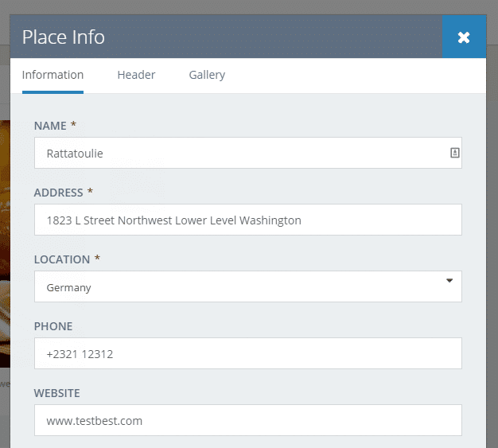This screenshot has height=448, width=498.
Task: Click the NAME field label
Action: [x=50, y=126]
